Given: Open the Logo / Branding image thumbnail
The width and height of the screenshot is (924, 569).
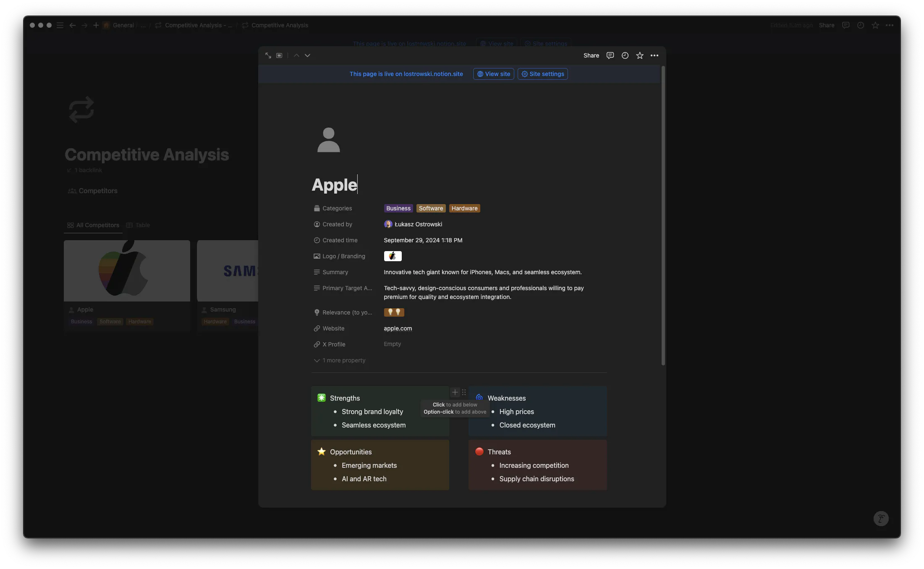Looking at the screenshot, I should [x=393, y=256].
